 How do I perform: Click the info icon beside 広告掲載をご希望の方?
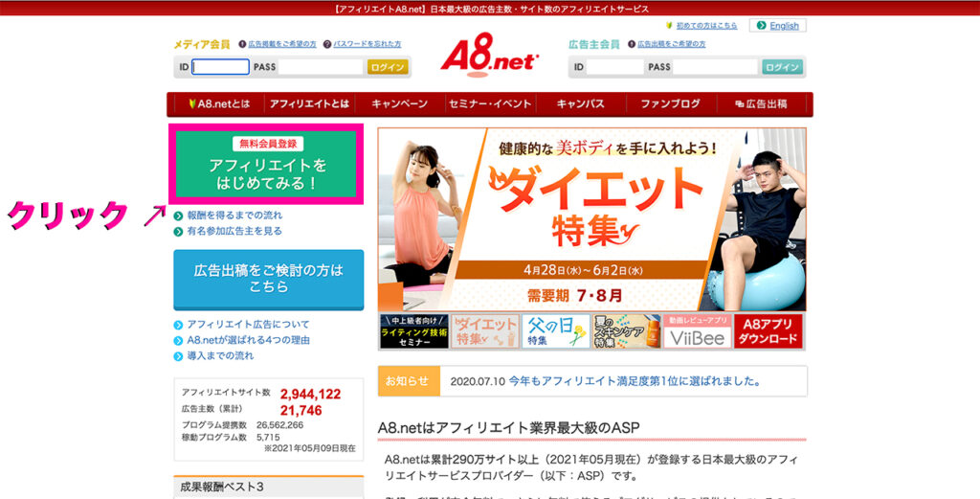242,44
